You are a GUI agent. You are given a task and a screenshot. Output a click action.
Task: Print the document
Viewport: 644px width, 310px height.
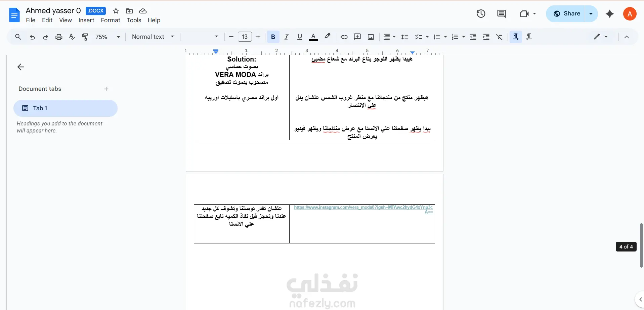59,37
